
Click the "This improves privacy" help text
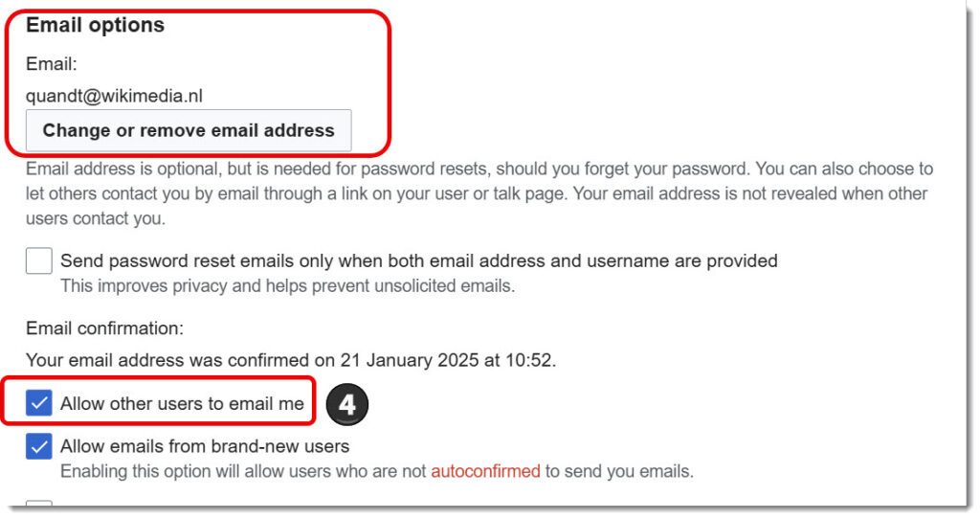pos(287,285)
